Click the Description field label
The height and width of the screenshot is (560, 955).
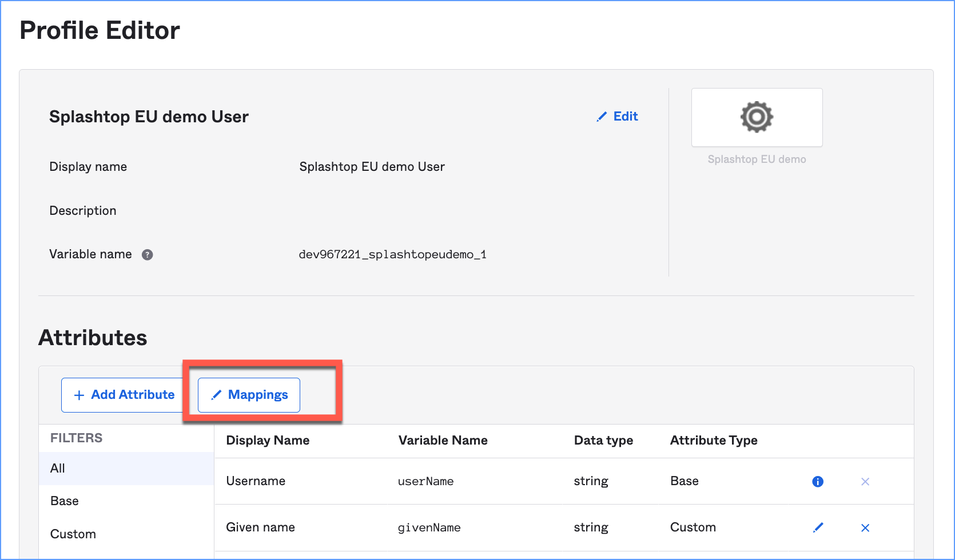click(x=83, y=211)
